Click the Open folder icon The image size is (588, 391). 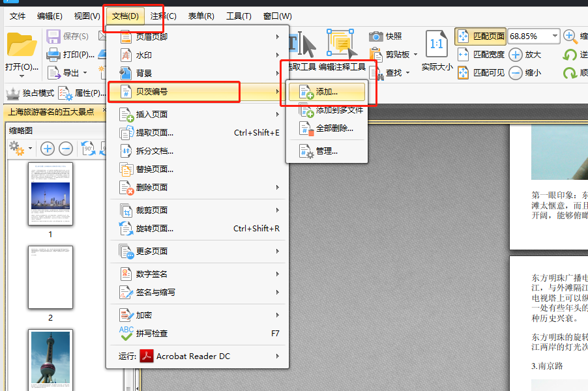tap(22, 45)
